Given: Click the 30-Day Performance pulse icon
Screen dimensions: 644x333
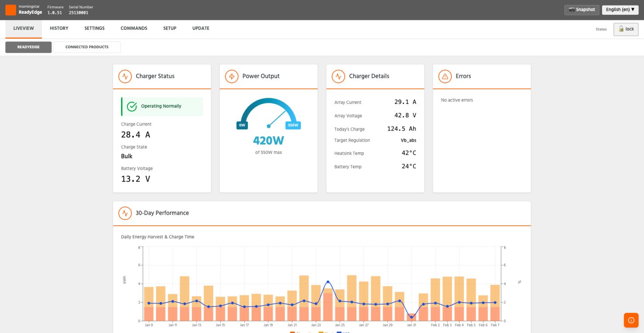Looking at the screenshot, I should pyautogui.click(x=125, y=213).
